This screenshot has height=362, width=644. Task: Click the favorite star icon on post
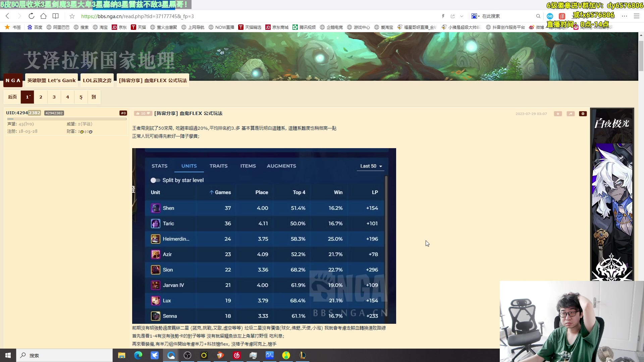[558, 114]
